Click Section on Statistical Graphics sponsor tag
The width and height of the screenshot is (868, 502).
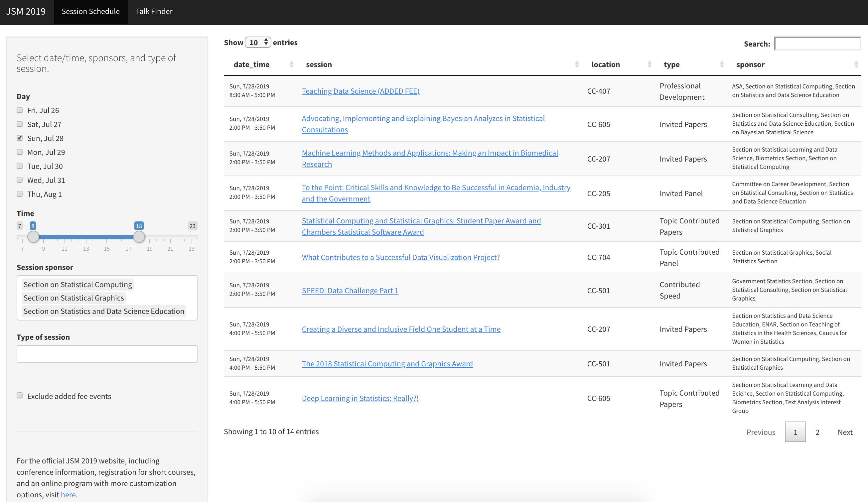click(74, 298)
